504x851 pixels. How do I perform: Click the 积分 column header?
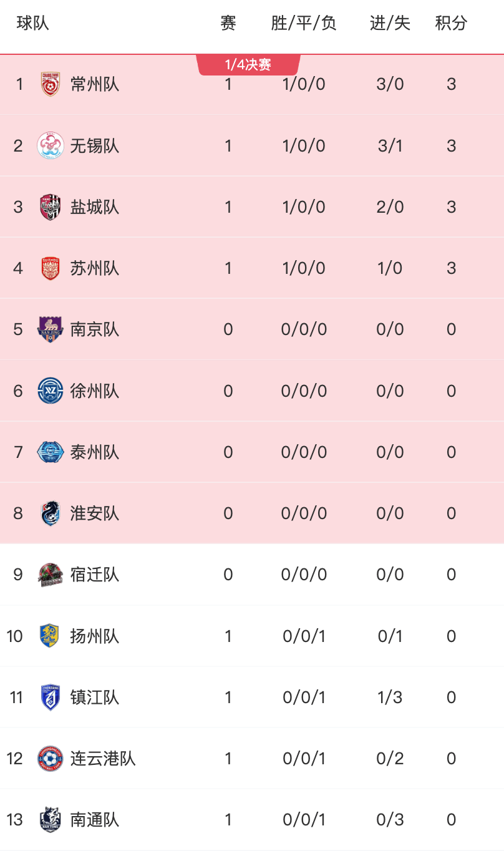(x=451, y=24)
